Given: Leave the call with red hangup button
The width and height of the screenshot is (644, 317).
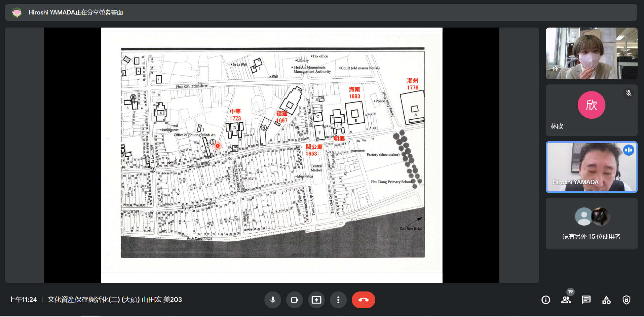Looking at the screenshot, I should 363,300.
